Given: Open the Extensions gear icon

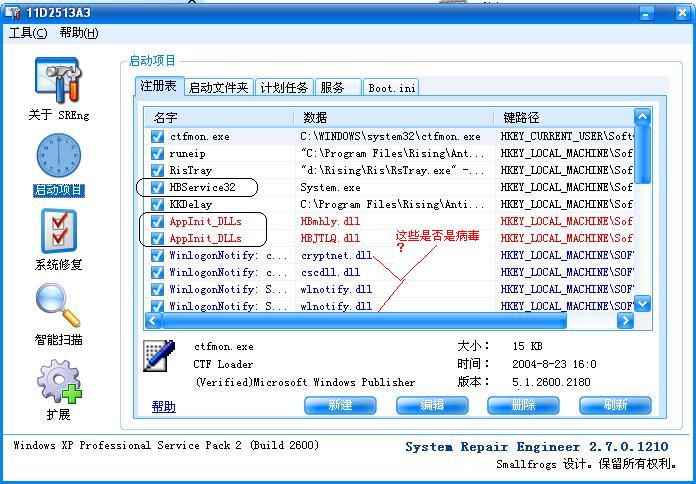Looking at the screenshot, I should pos(60,381).
